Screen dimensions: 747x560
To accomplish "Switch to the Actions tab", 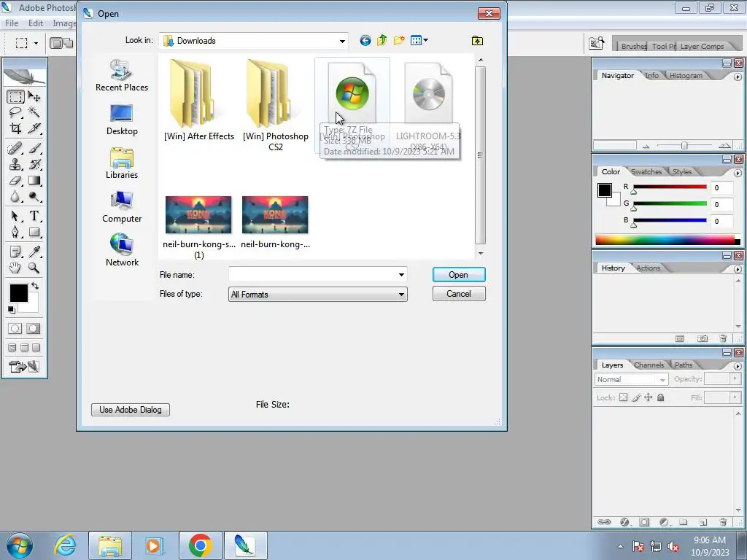I will pos(649,268).
